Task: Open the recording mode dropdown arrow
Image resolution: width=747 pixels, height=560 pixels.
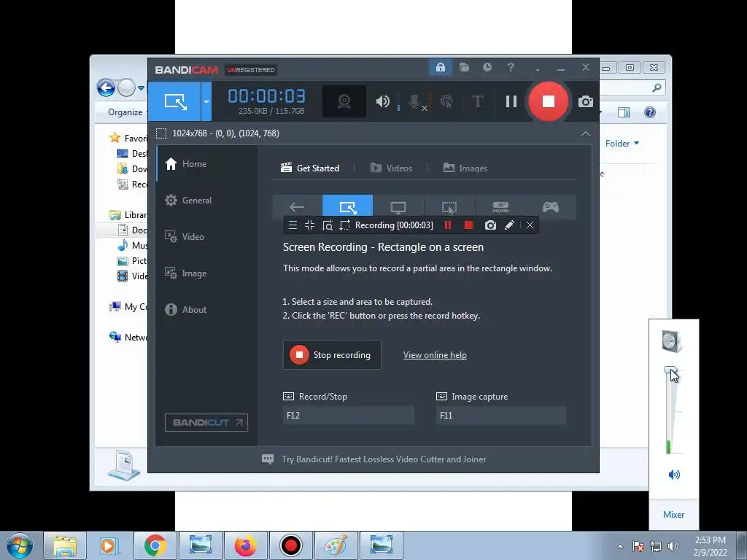Action: [206, 101]
